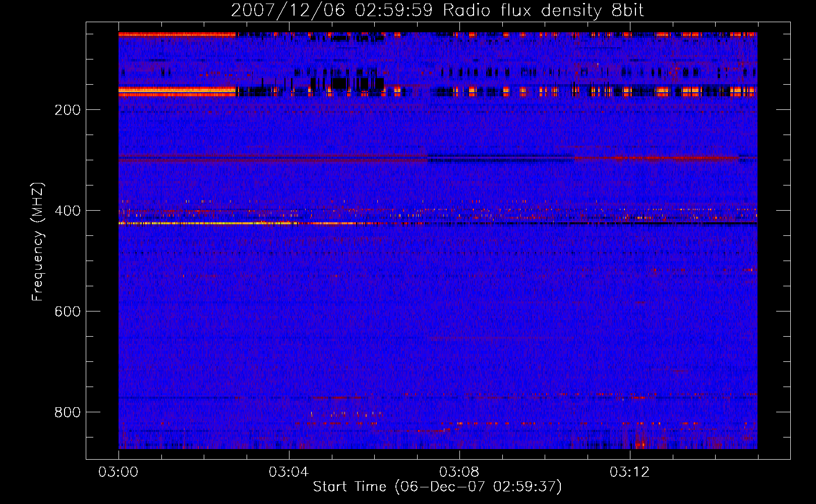Click the 'Frequency (MHZ)' y-axis label

pyautogui.click(x=38, y=242)
